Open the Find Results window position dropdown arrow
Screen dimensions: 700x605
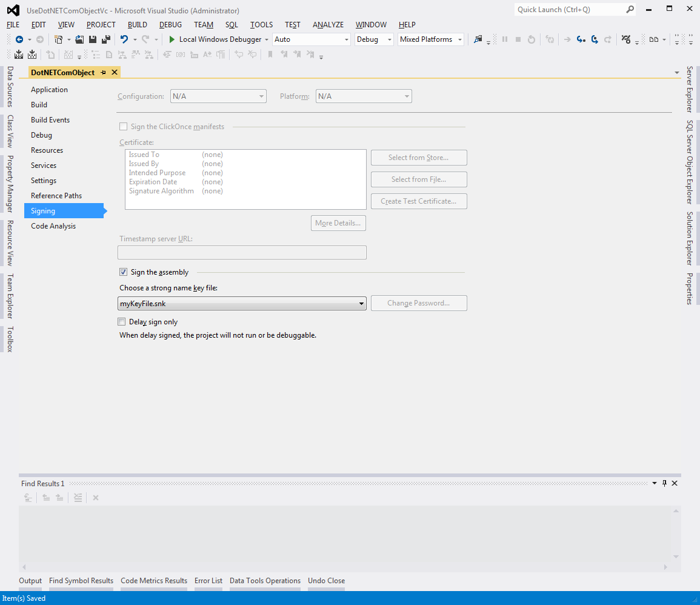click(655, 483)
